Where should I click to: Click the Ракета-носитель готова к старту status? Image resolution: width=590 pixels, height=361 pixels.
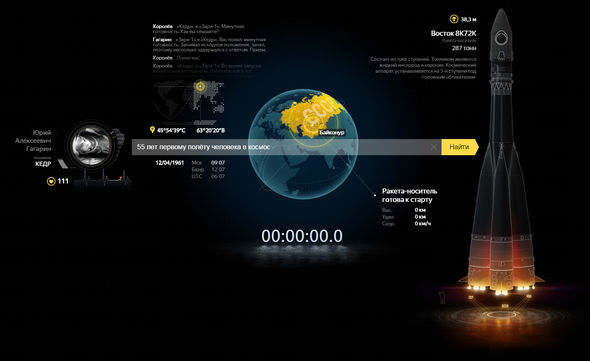[409, 195]
